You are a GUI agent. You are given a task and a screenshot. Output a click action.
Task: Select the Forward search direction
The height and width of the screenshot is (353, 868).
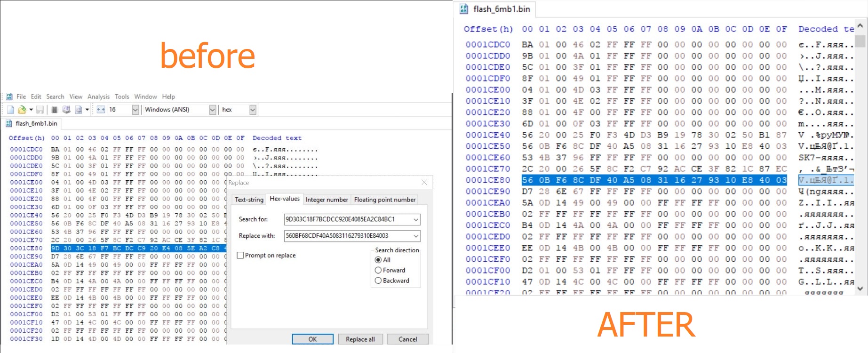click(x=378, y=270)
